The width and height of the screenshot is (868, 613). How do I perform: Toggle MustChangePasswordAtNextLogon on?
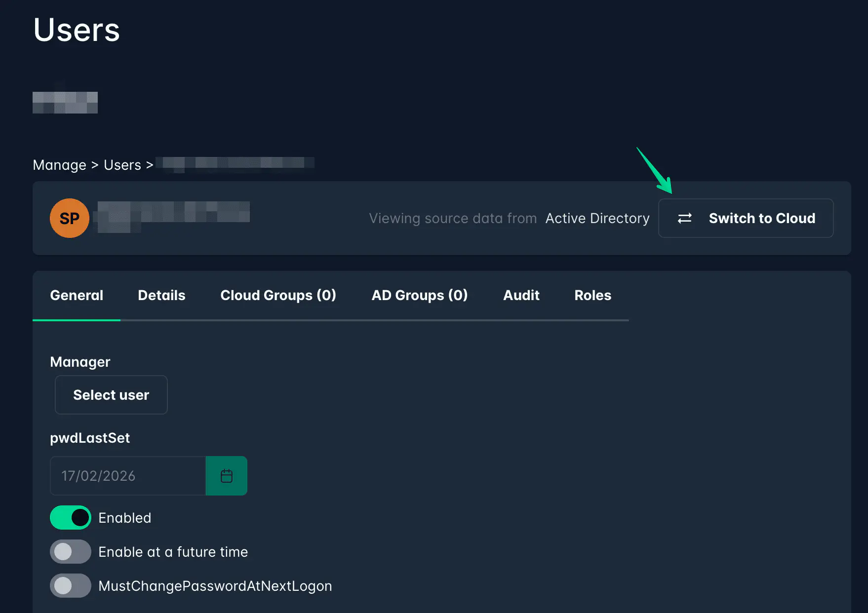click(x=71, y=586)
